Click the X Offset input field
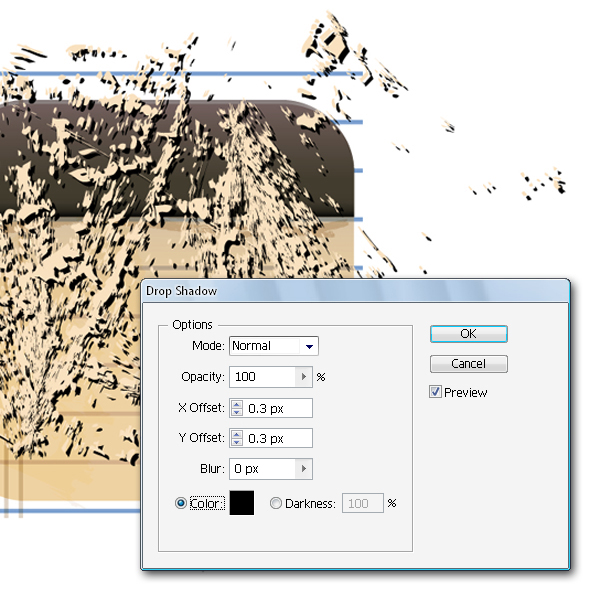The width and height of the screenshot is (600, 600). (x=278, y=408)
